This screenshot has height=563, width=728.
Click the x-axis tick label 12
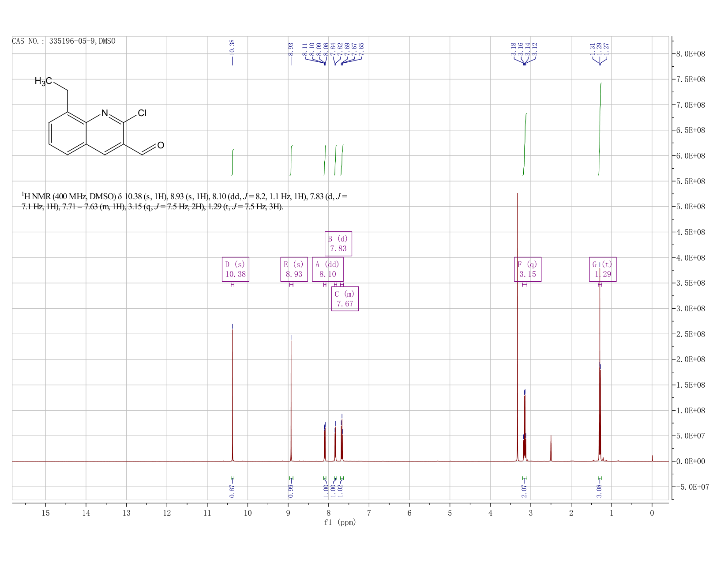click(167, 513)
